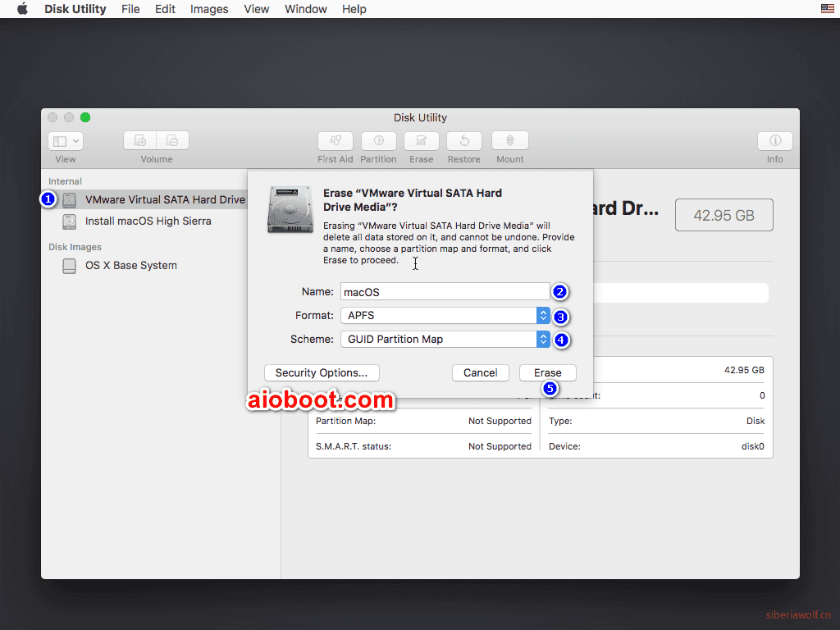This screenshot has width=840, height=630.
Task: Click the S.M.A.R.T. status Not Supported value
Action: [x=500, y=446]
